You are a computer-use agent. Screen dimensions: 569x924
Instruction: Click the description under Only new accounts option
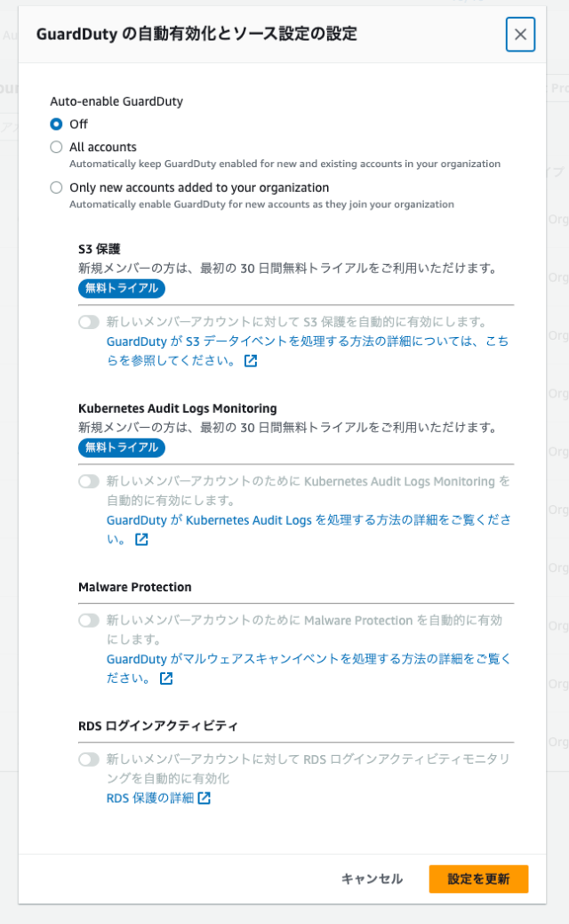point(261,205)
